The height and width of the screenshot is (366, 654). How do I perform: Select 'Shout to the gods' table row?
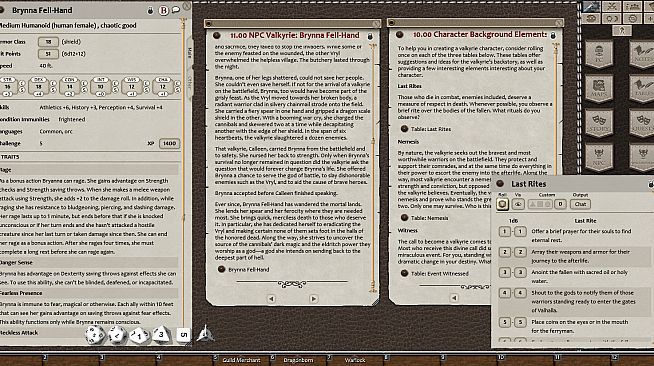pyautogui.click(x=574, y=301)
